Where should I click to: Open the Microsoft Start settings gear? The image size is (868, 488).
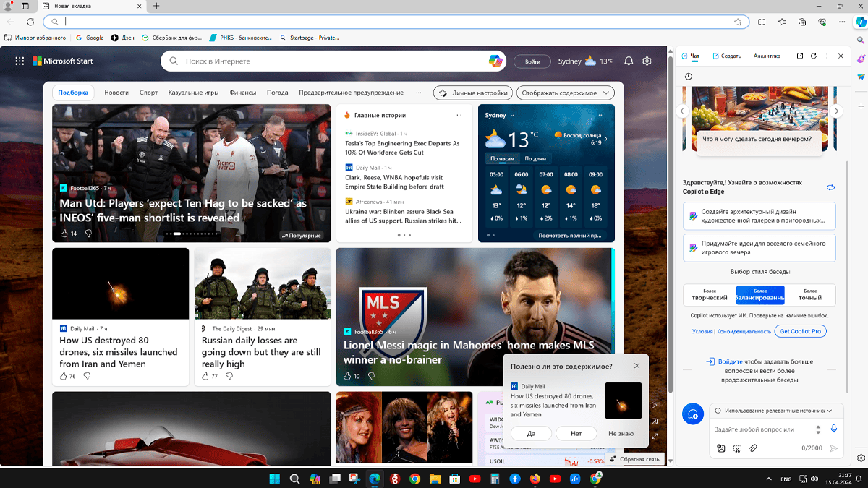647,61
